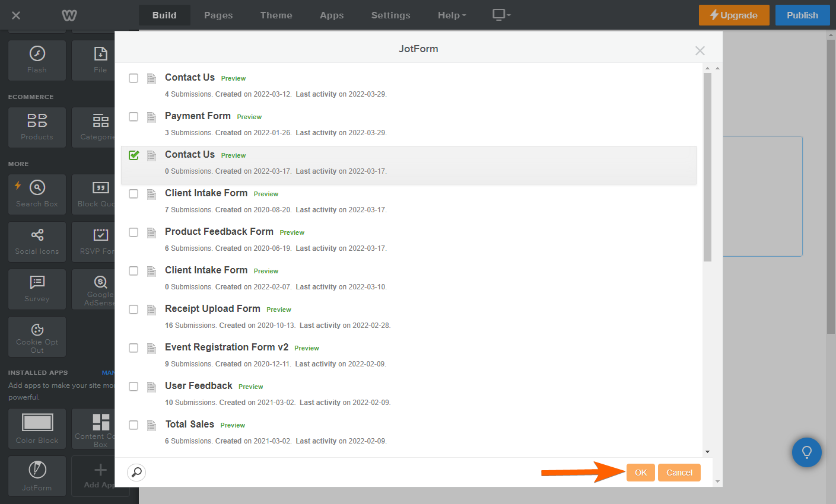Screen dimensions: 836x504
Task: Pick the Search Box element
Action: (x=37, y=194)
